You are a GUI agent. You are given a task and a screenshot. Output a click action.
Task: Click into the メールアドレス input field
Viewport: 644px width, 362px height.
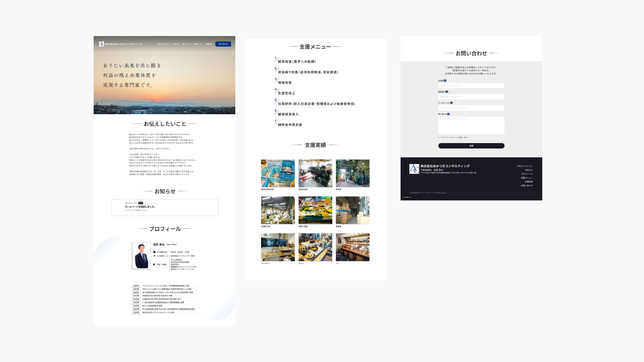471,108
